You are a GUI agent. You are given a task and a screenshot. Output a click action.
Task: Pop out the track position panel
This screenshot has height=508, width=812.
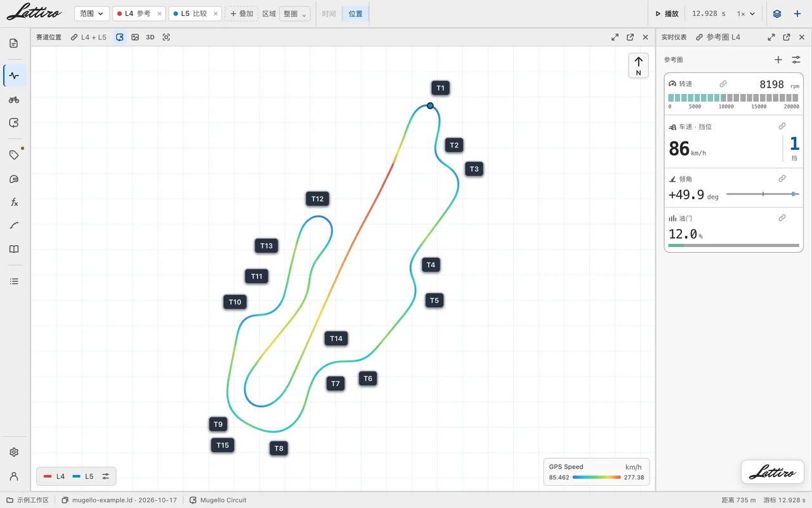pyautogui.click(x=630, y=37)
